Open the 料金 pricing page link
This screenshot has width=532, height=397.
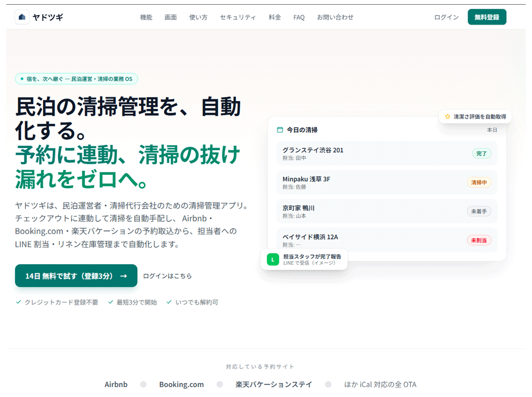(275, 17)
